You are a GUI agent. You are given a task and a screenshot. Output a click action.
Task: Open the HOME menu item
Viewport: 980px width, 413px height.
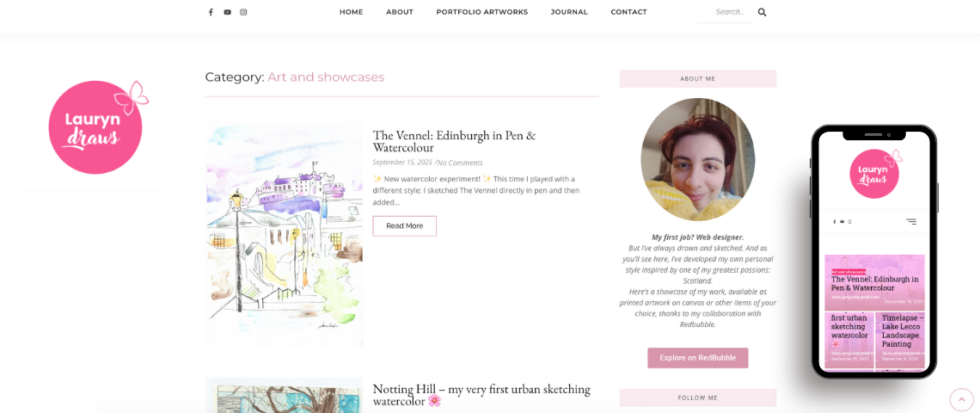(352, 12)
